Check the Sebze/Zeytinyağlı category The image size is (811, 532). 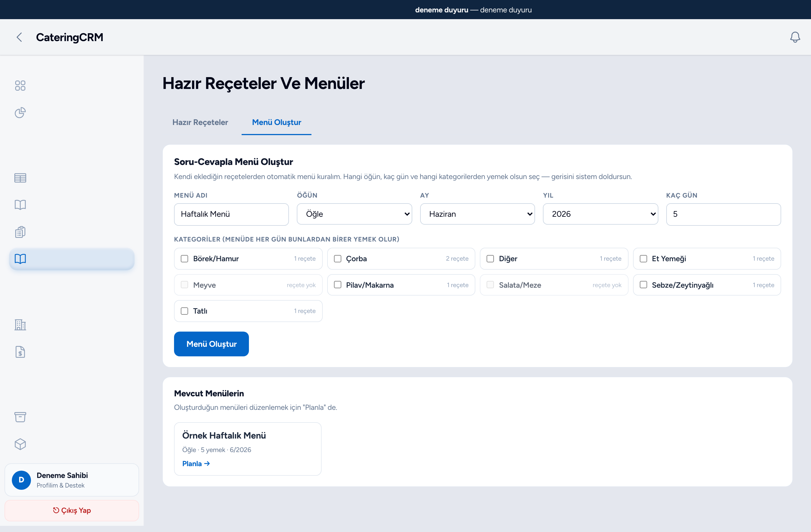643,285
